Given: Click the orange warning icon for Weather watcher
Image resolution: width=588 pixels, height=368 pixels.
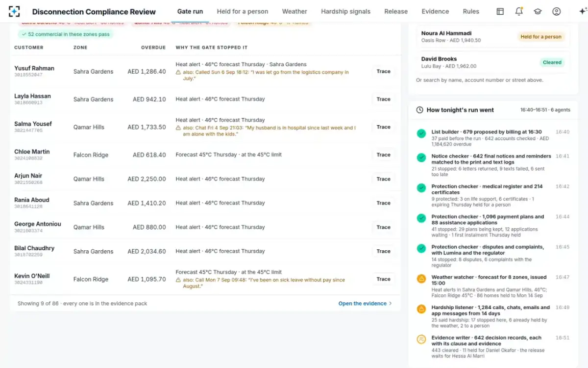Looking at the screenshot, I should [x=421, y=279].
